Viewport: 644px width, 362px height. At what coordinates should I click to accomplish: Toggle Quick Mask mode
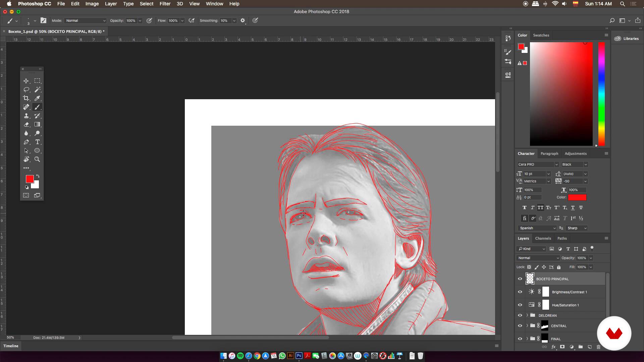pyautogui.click(x=26, y=195)
